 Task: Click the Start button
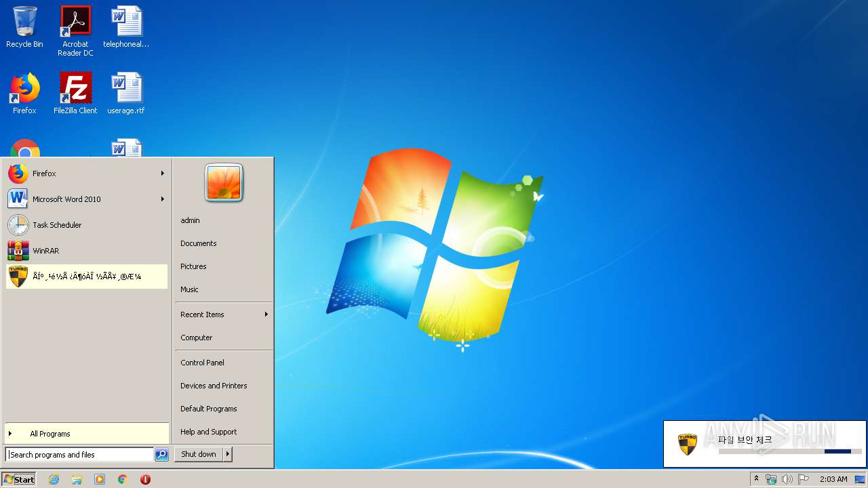pos(19,479)
